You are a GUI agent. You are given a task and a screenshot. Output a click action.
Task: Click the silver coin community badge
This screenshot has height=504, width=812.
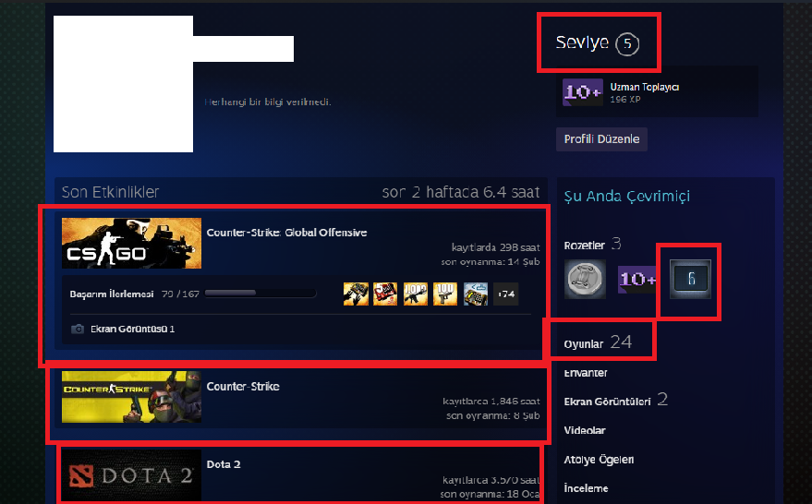585,279
